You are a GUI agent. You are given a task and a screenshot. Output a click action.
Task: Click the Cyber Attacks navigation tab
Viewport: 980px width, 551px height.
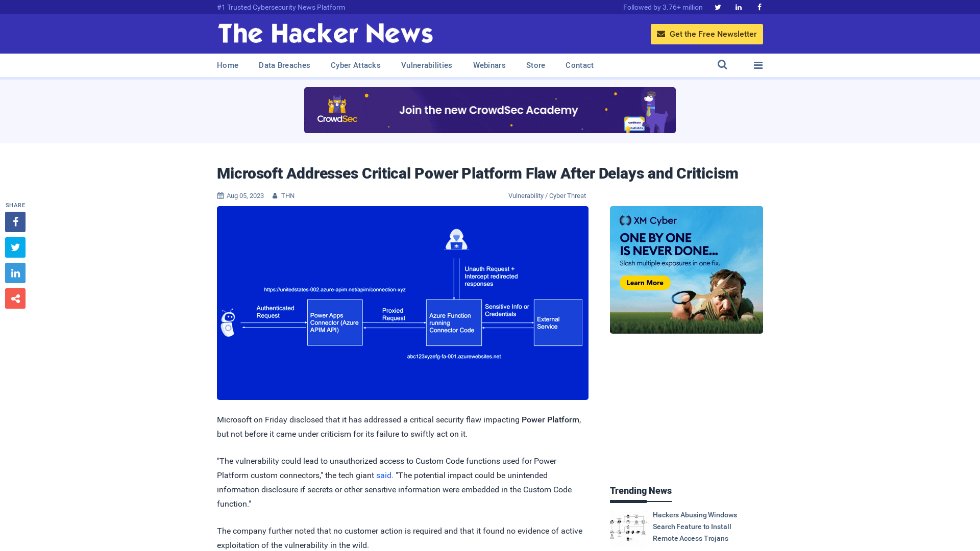355,65
